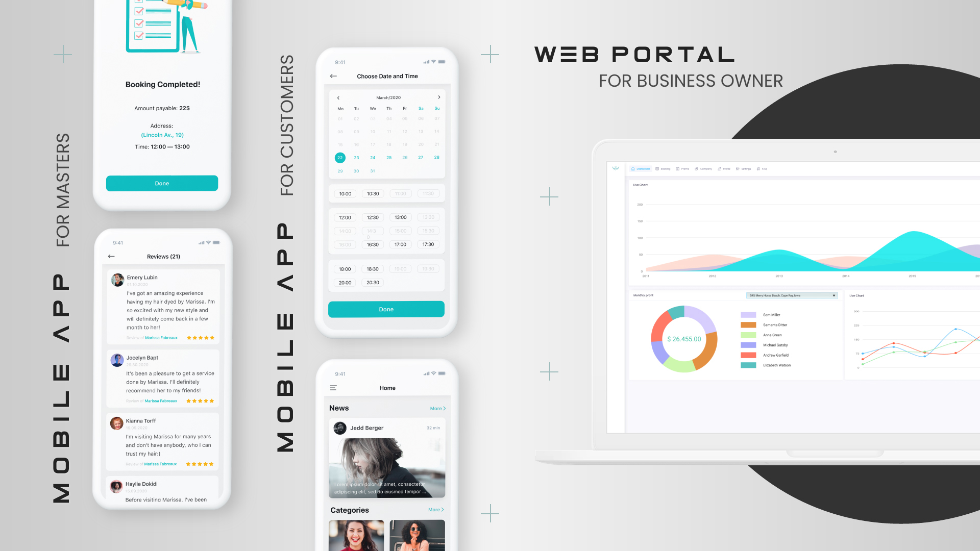
Task: Click the right chevron on calendar navigation
Action: tap(439, 97)
